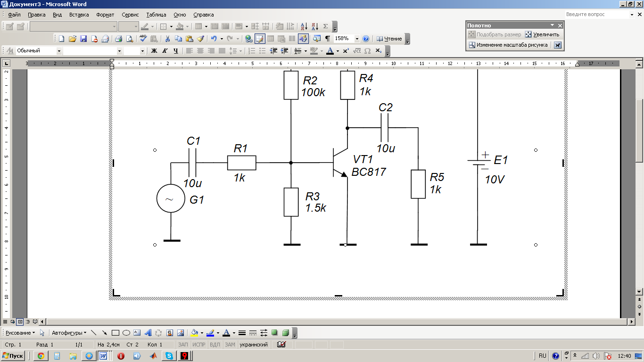Click Увеличить in the Полотно panel
Screen dimensions: 644x362
[x=542, y=34]
